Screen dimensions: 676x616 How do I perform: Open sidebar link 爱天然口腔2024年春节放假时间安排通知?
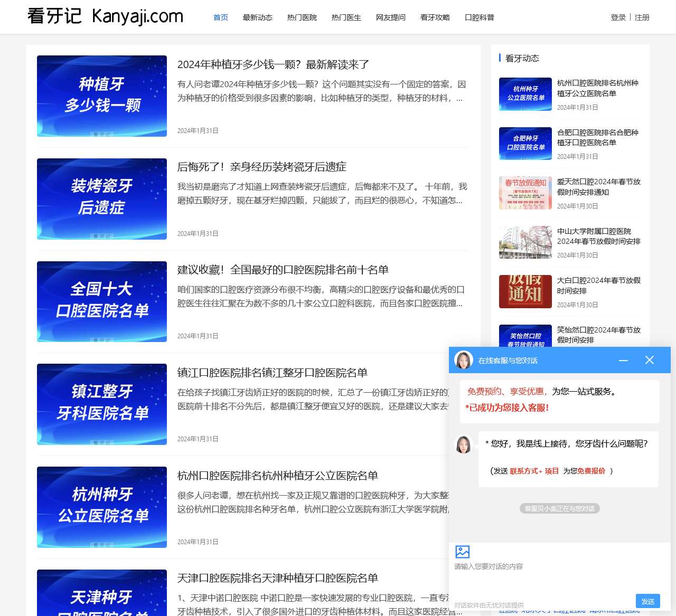(x=599, y=187)
